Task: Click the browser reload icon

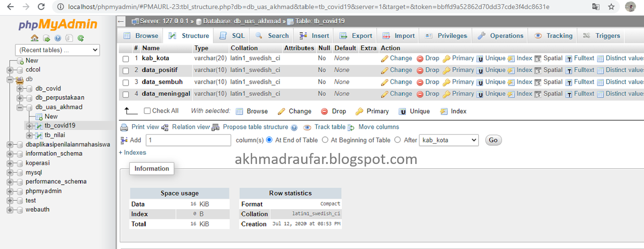Action: [x=41, y=6]
